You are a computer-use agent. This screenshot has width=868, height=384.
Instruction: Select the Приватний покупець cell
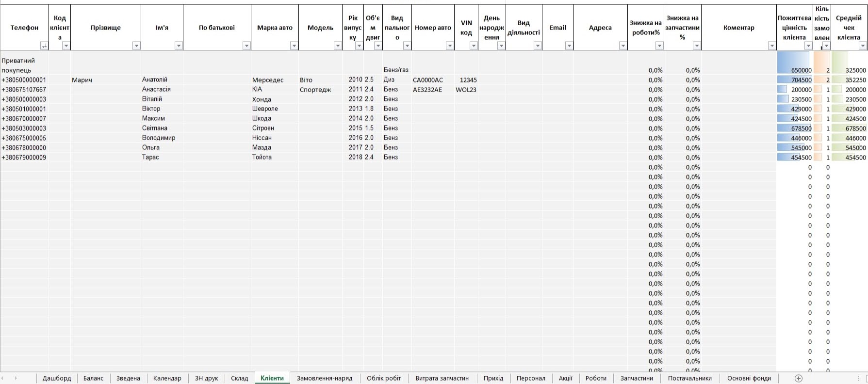pyautogui.click(x=24, y=63)
